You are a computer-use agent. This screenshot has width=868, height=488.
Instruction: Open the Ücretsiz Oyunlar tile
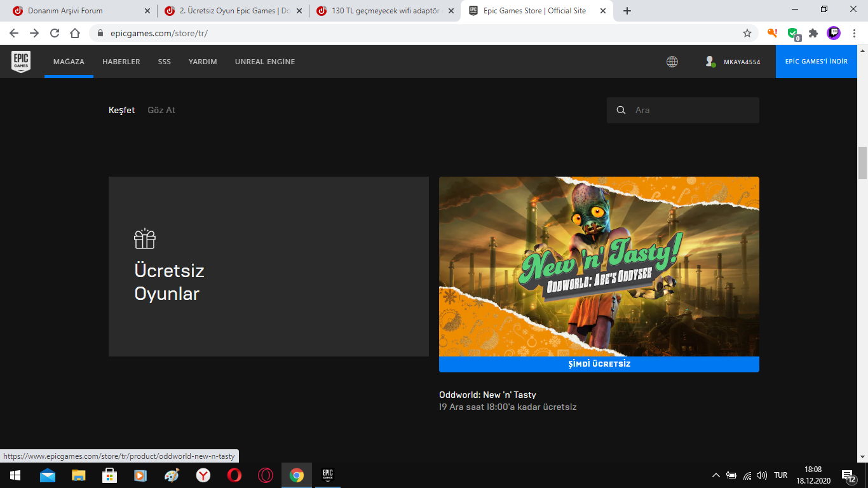pos(269,266)
